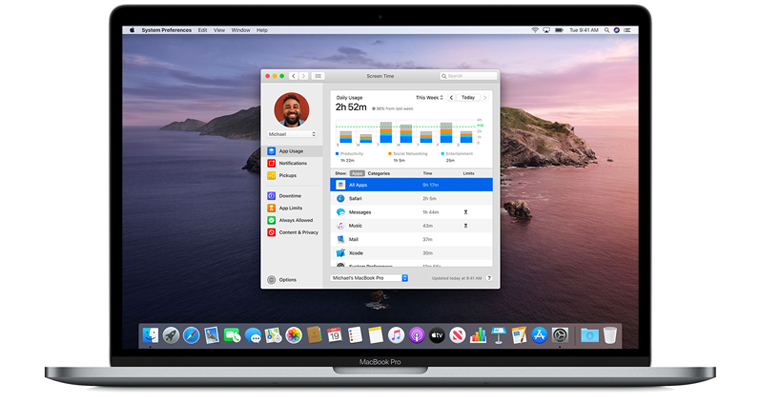Select the Safari row in app list
This screenshot has height=397, width=760.
click(411, 198)
